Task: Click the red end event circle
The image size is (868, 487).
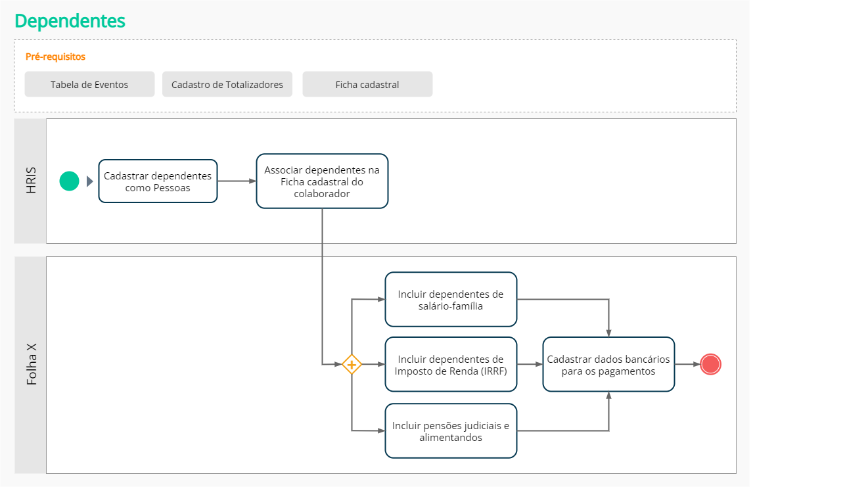Action: coord(710,364)
